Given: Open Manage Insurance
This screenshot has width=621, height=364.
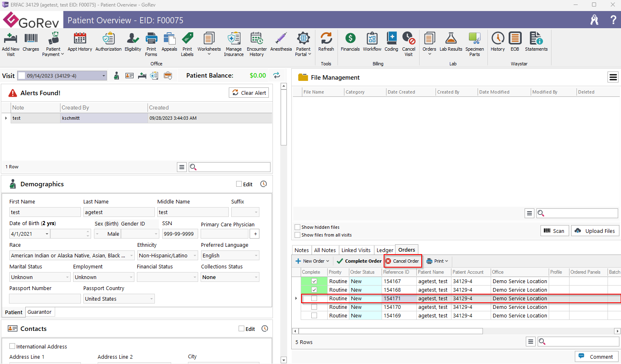Looking at the screenshot, I should tap(234, 44).
